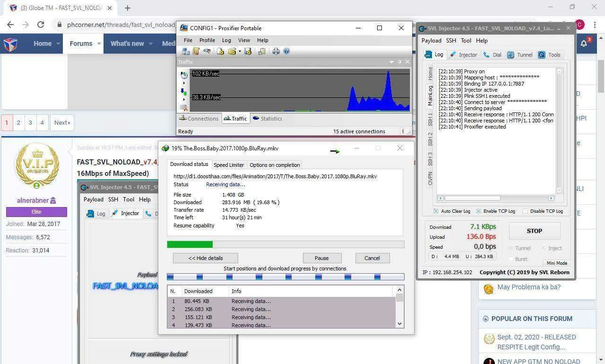Click the up/down arrows icon in Traffic pane

184,92
